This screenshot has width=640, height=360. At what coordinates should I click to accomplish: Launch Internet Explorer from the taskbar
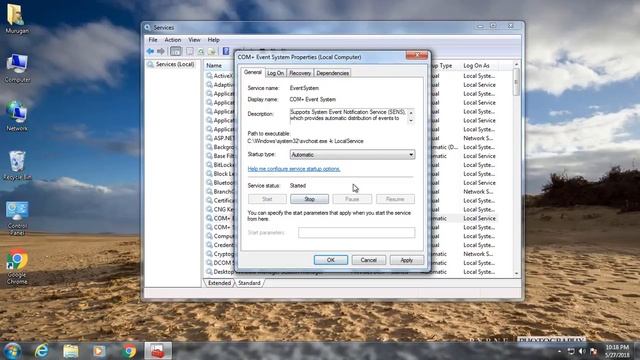coord(41,351)
